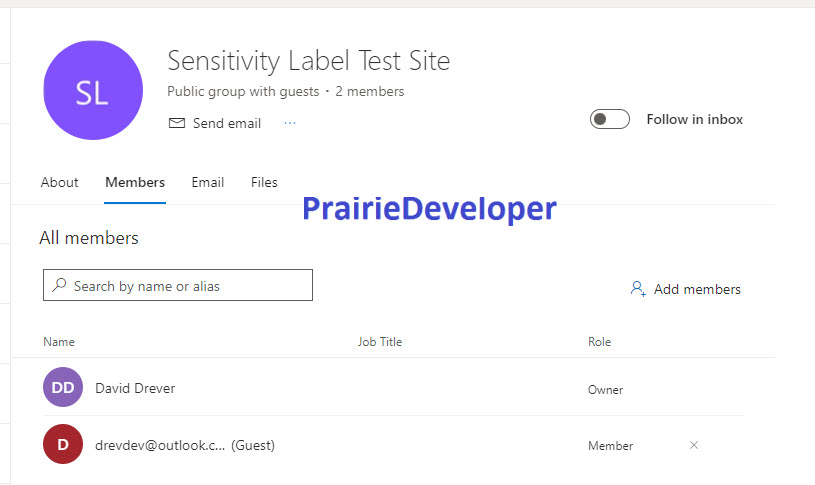Click David Drever's DD avatar

coord(63,387)
